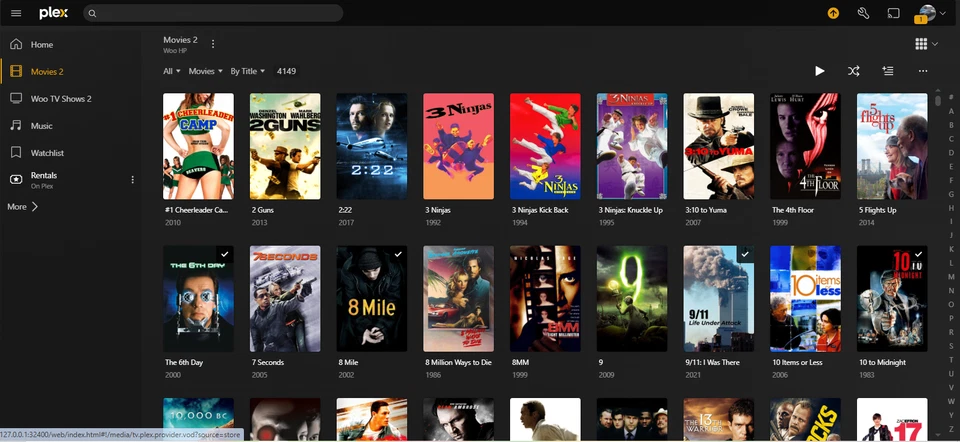Shuffle the library with shuffle icon
This screenshot has width=960, height=442.
(x=853, y=71)
